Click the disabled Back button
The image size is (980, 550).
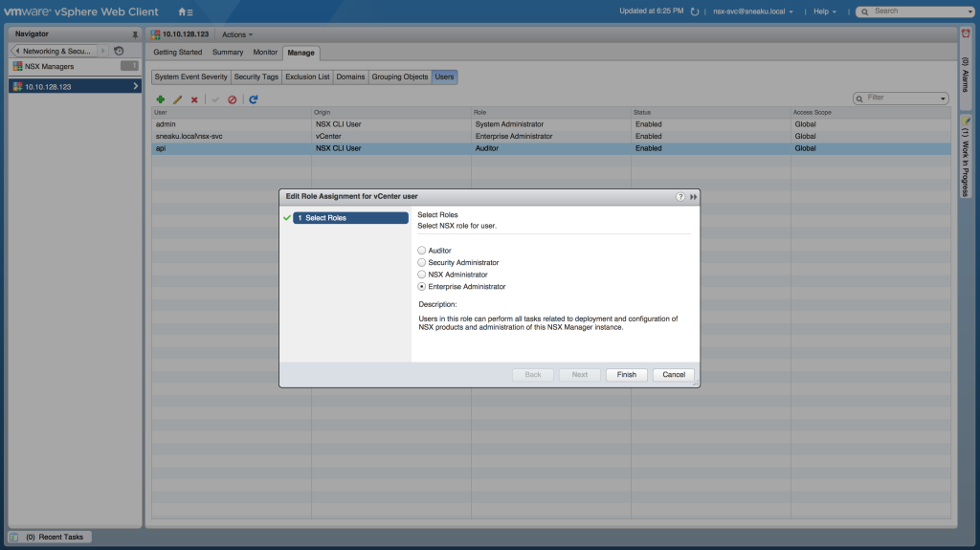coord(532,374)
